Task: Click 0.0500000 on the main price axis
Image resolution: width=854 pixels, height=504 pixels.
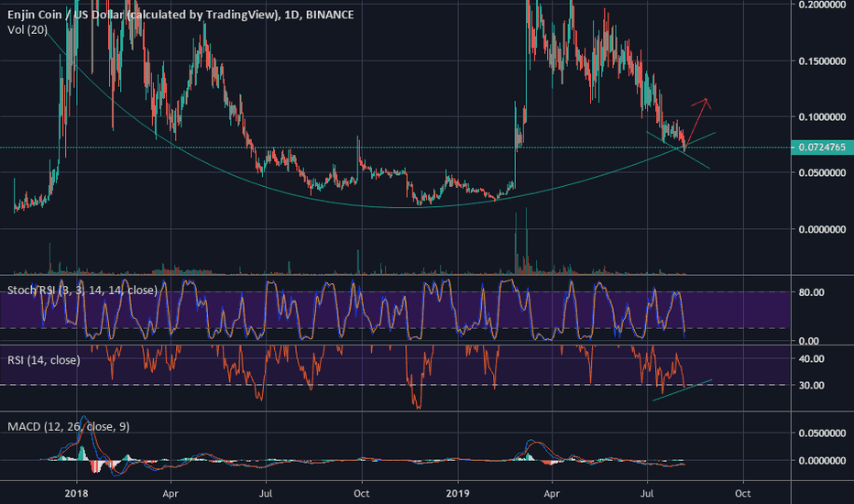Action: [x=822, y=173]
